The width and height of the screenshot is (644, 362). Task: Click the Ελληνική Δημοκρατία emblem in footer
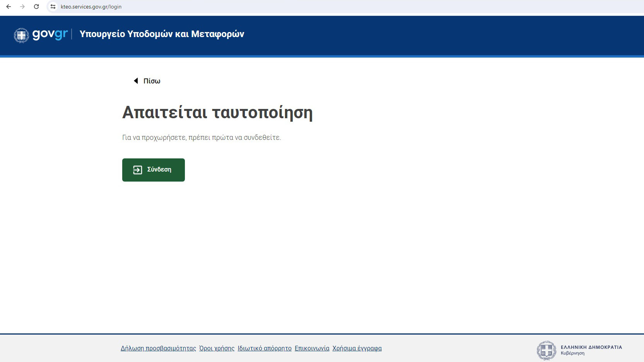pyautogui.click(x=547, y=350)
